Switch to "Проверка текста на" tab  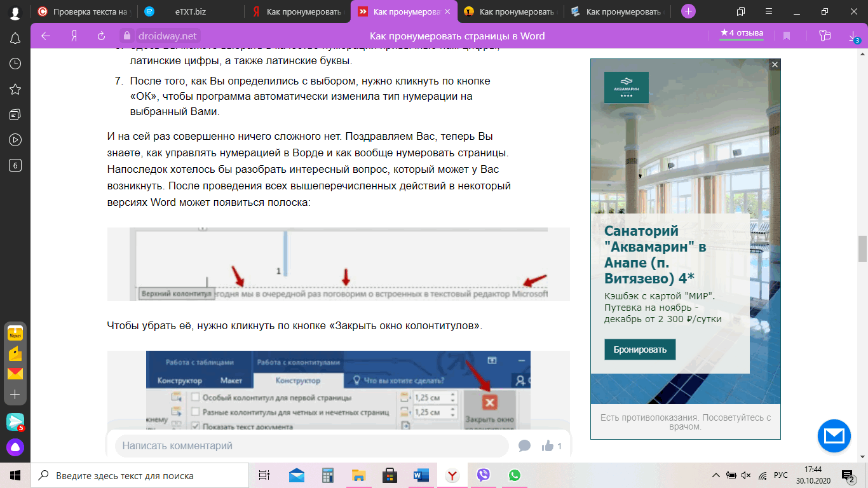point(84,11)
